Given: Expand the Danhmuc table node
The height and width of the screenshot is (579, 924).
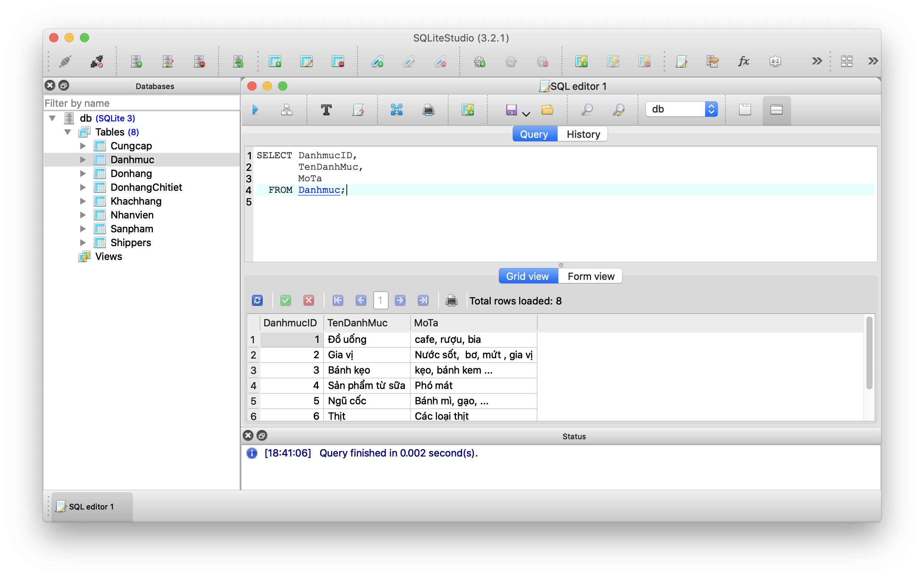Looking at the screenshot, I should click(x=83, y=160).
